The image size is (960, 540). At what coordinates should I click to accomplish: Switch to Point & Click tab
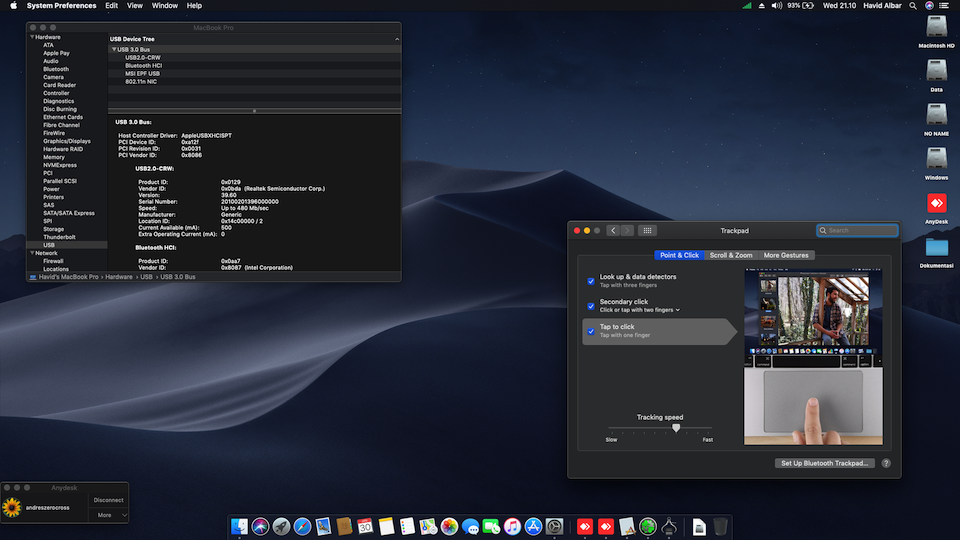tap(679, 255)
